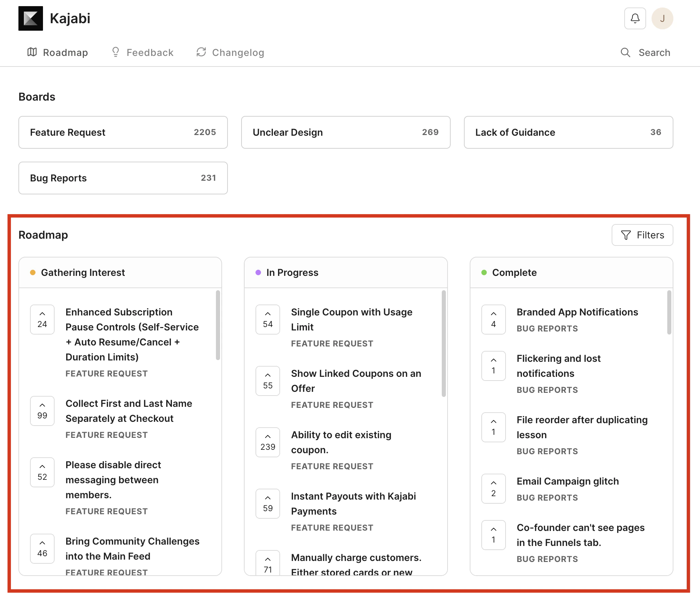700x607 pixels.
Task: Open Bring Community Challenges into Main Feed
Action: pos(132,549)
